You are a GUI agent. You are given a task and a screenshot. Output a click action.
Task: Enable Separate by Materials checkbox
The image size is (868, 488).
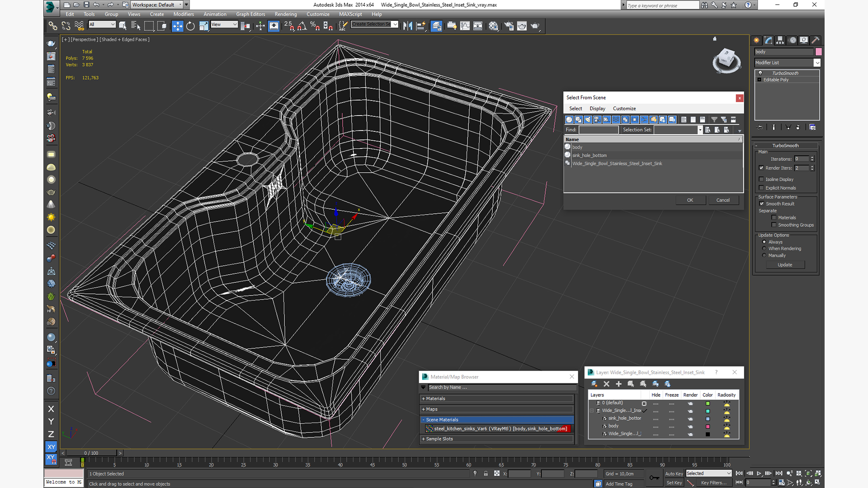(774, 217)
